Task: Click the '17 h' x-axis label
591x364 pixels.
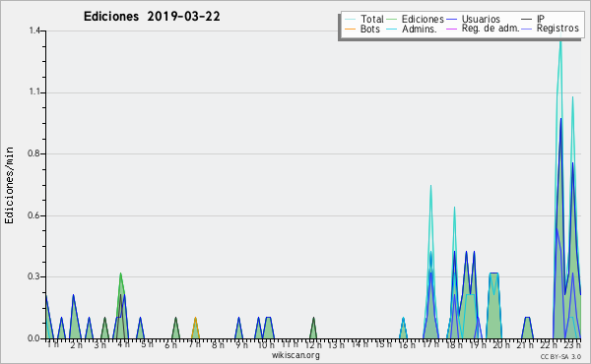Action: click(430, 344)
